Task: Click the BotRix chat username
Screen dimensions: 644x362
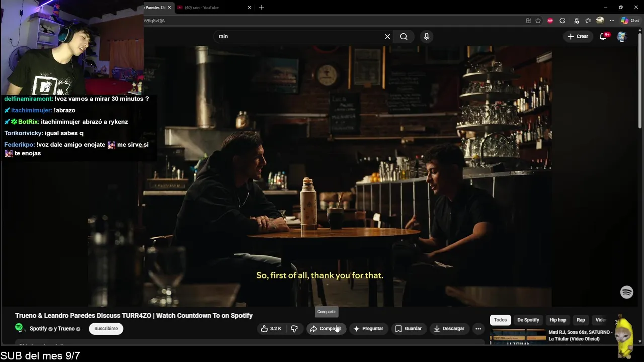Action: coord(28,122)
